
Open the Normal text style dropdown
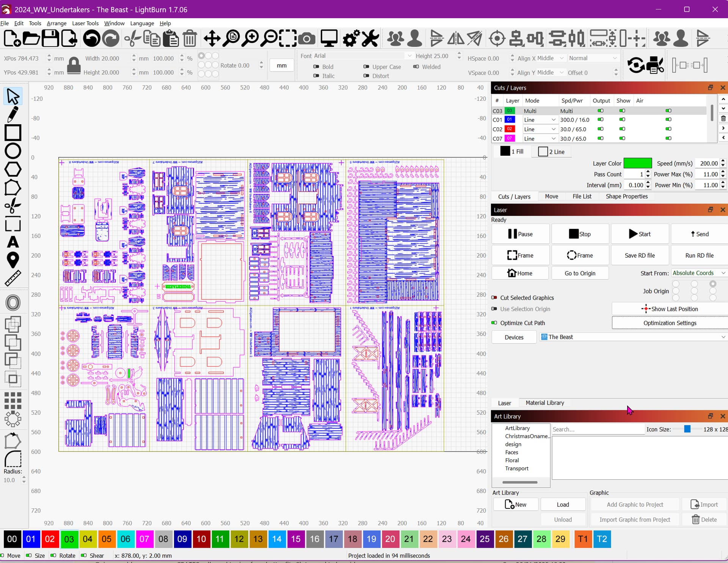click(x=593, y=58)
